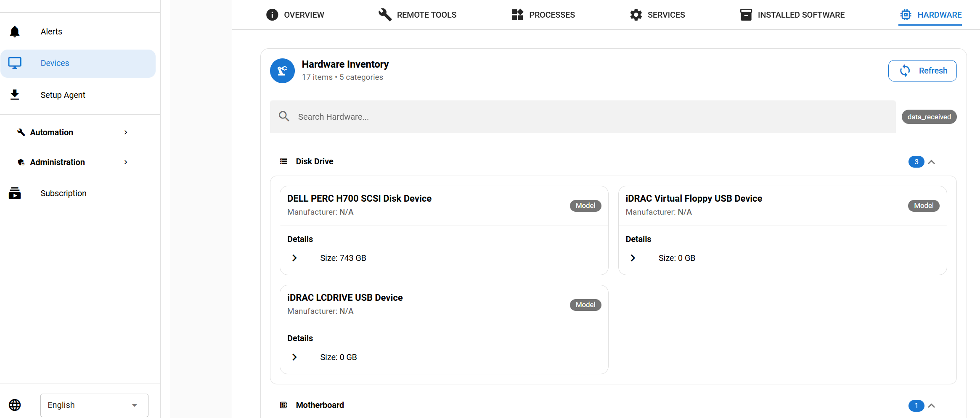Select the Hardware chip icon
The height and width of the screenshot is (418, 980).
point(904,14)
